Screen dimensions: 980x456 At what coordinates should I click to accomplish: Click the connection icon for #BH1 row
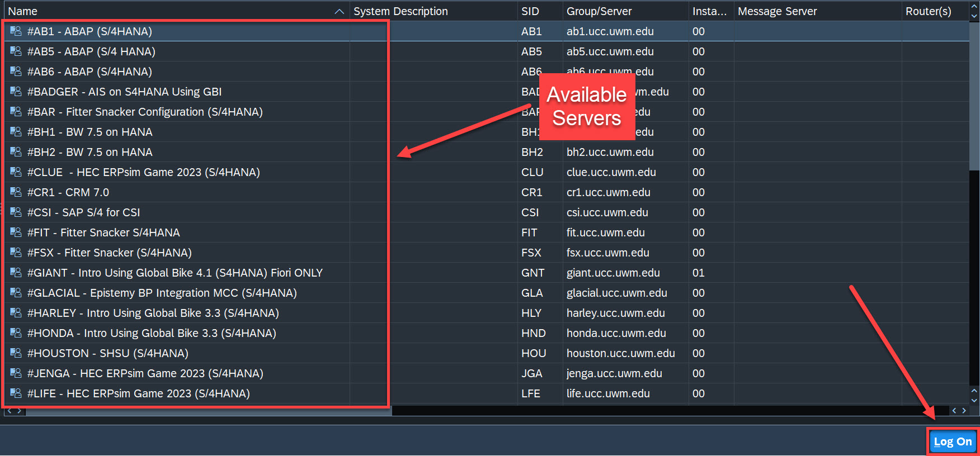point(16,132)
